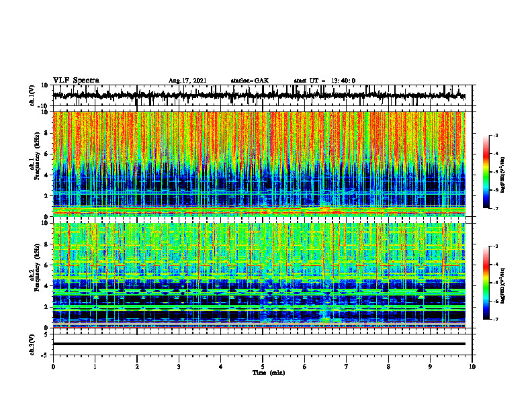This screenshot has height=411, width=532.
Task: Click the "10" tick label at the time axis end
Action: point(472,367)
